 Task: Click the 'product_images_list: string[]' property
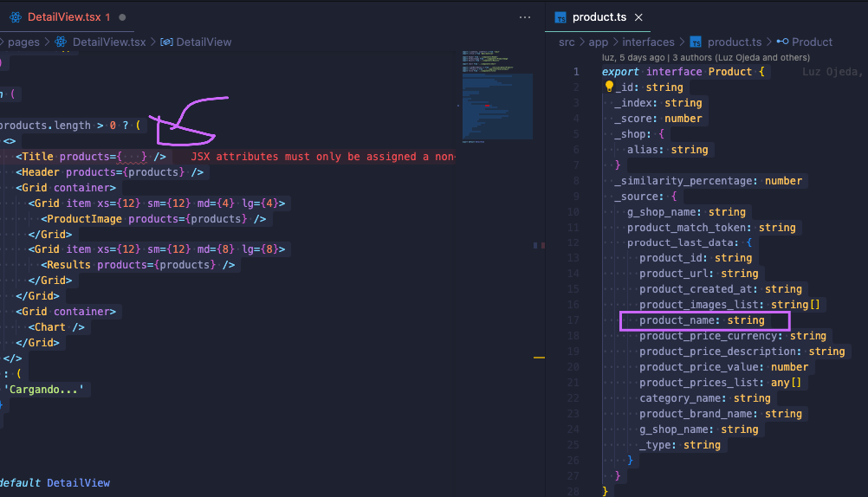[730, 304]
